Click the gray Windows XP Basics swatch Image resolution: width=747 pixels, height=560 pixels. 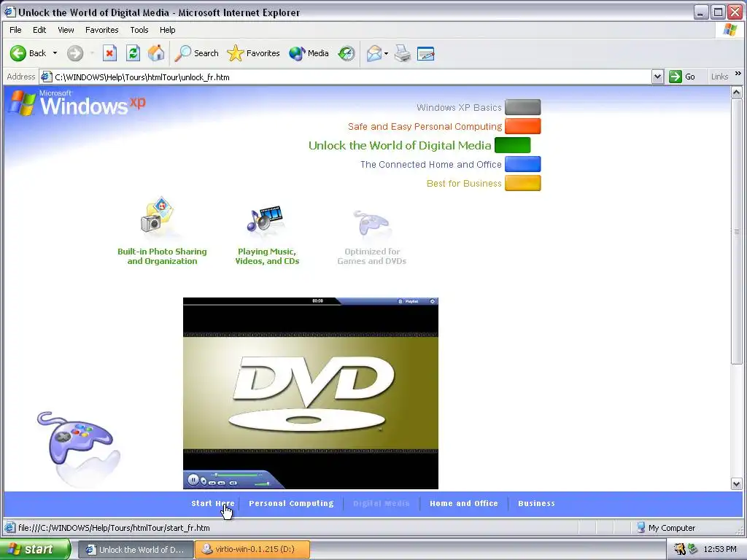pos(522,107)
